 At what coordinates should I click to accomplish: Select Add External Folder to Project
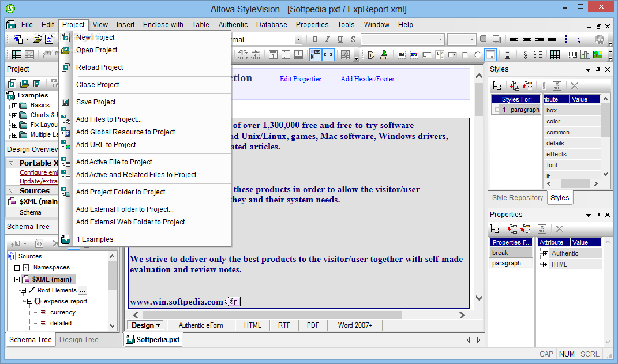(125, 209)
